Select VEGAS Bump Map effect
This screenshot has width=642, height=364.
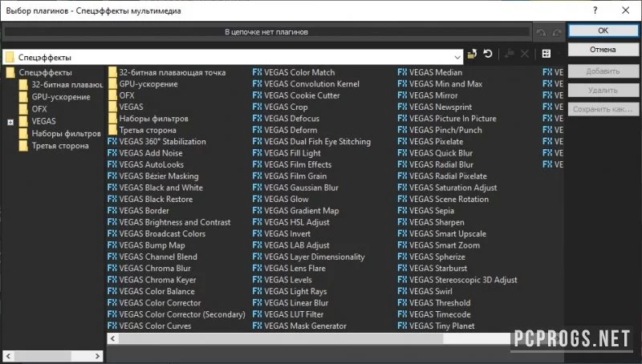[x=146, y=245]
